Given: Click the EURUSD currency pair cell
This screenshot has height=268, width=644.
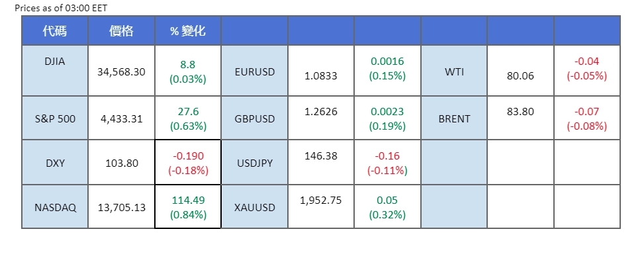Looking at the screenshot, I should pos(255,71).
